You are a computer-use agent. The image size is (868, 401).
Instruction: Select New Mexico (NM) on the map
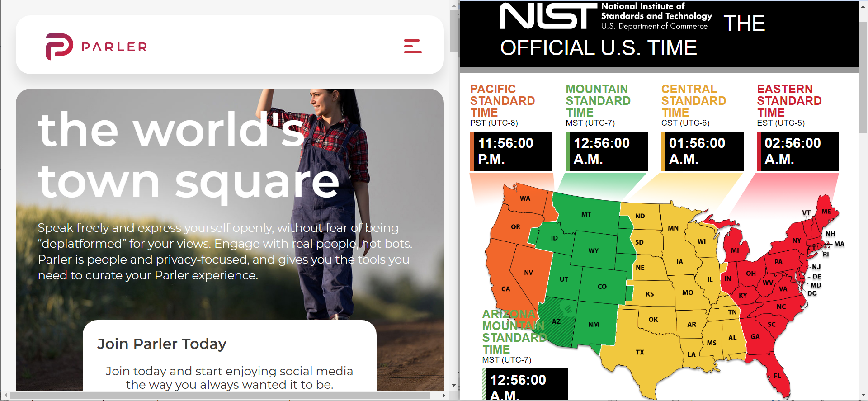coord(594,325)
